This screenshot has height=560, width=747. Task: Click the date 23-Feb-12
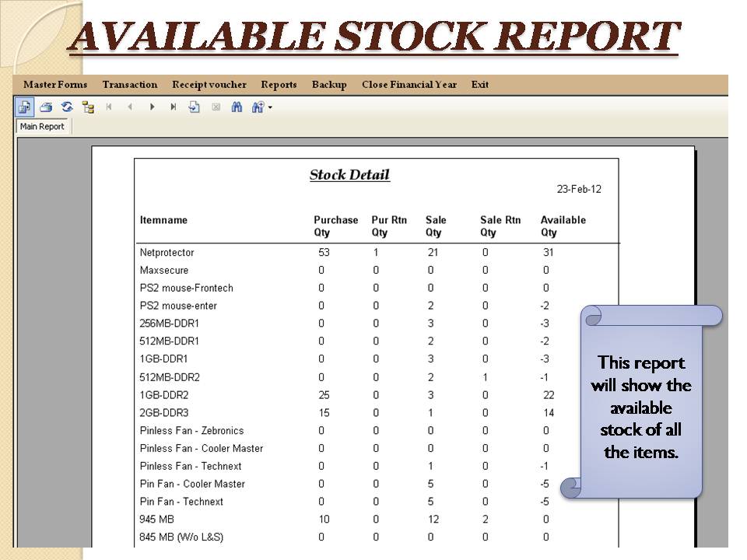(579, 189)
